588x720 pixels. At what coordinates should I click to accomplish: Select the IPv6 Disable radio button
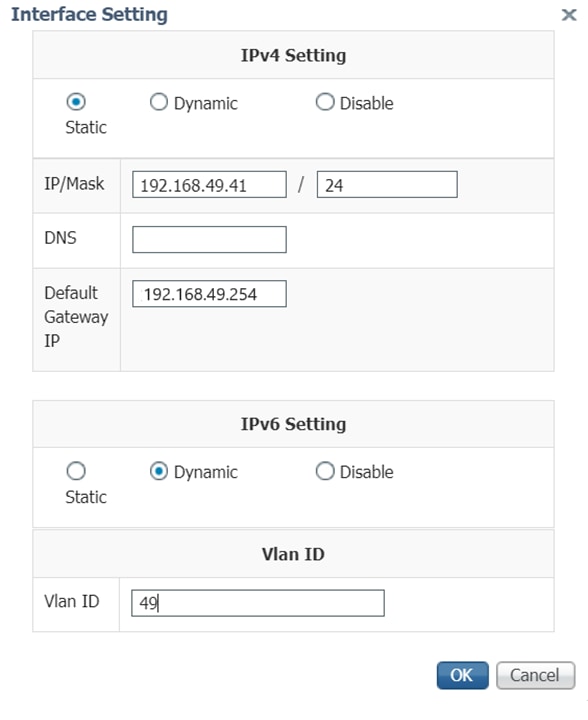tap(325, 471)
